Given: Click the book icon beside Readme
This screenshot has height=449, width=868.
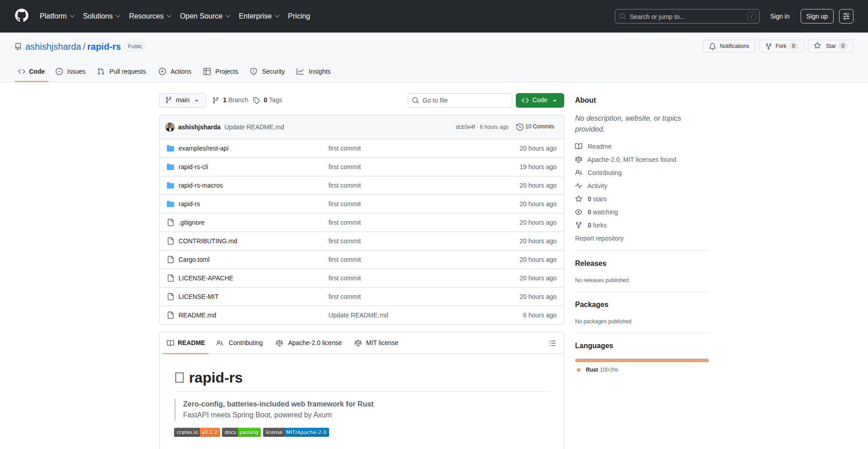Looking at the screenshot, I should [579, 147].
